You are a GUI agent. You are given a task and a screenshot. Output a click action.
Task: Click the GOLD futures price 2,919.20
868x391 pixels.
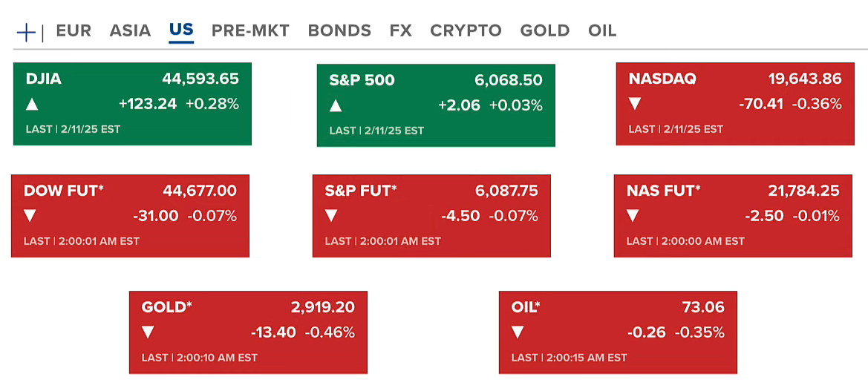[x=322, y=307]
